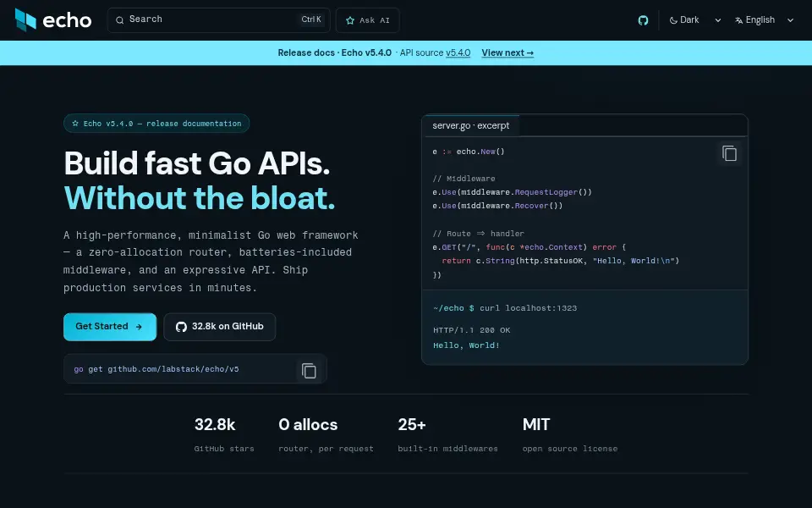812x508 pixels.
Task: Click the e := echo.New() code line
Action: point(468,152)
